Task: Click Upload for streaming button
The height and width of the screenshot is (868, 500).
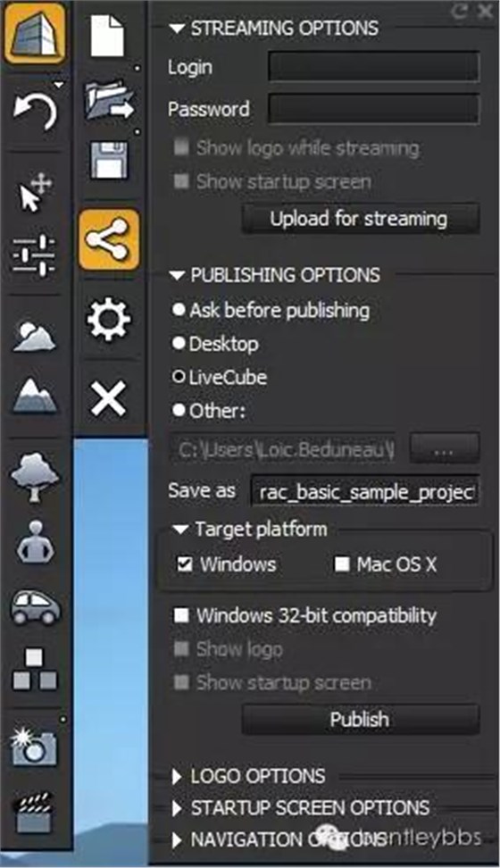Action: pyautogui.click(x=361, y=219)
